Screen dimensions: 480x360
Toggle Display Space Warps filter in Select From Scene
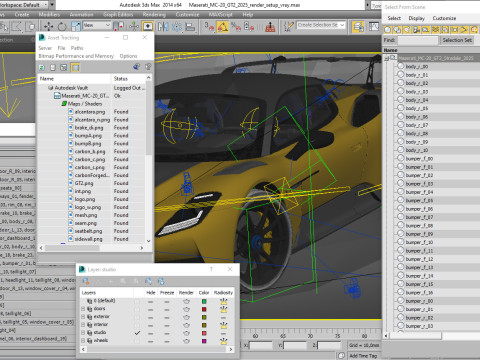tap(436, 30)
